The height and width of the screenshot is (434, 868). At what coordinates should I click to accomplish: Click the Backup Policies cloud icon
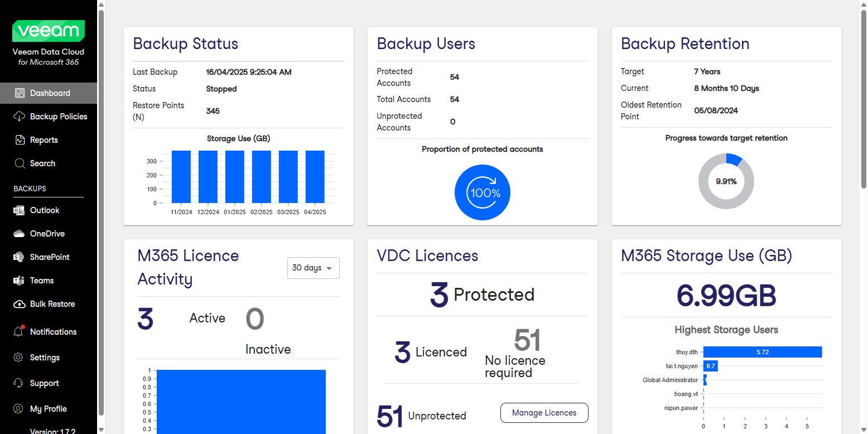[x=20, y=117]
